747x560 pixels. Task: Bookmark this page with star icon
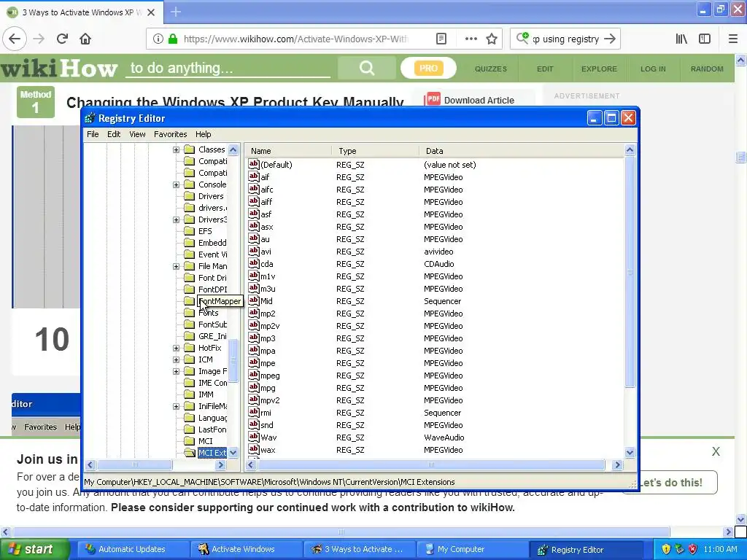tap(492, 39)
